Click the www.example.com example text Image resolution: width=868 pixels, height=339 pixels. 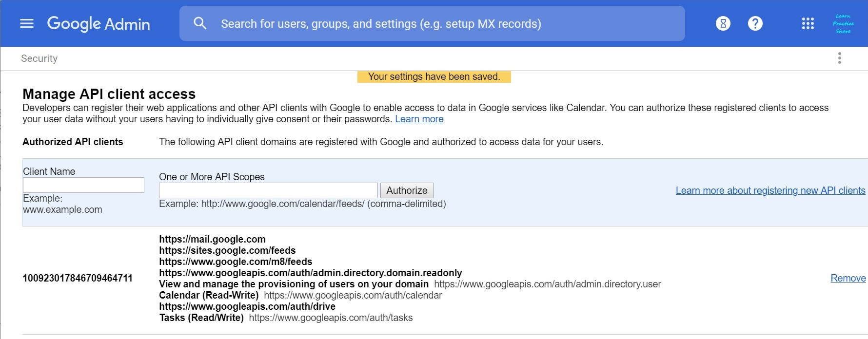click(x=62, y=209)
